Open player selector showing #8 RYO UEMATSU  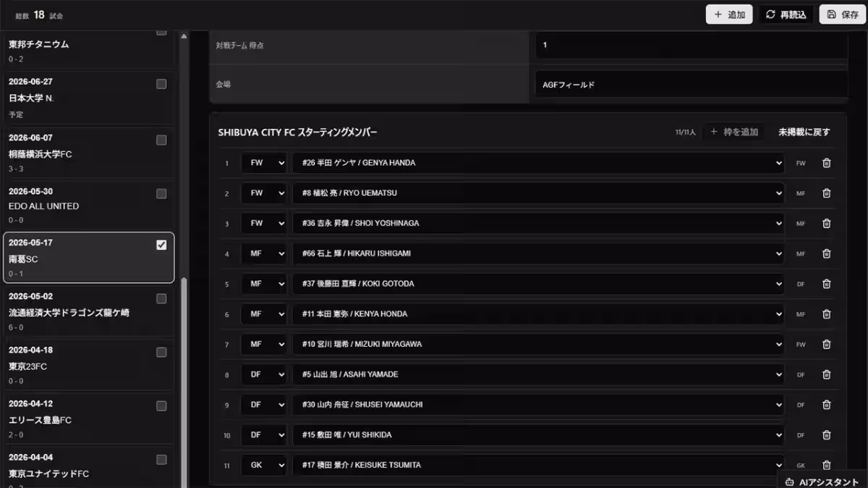(539, 193)
